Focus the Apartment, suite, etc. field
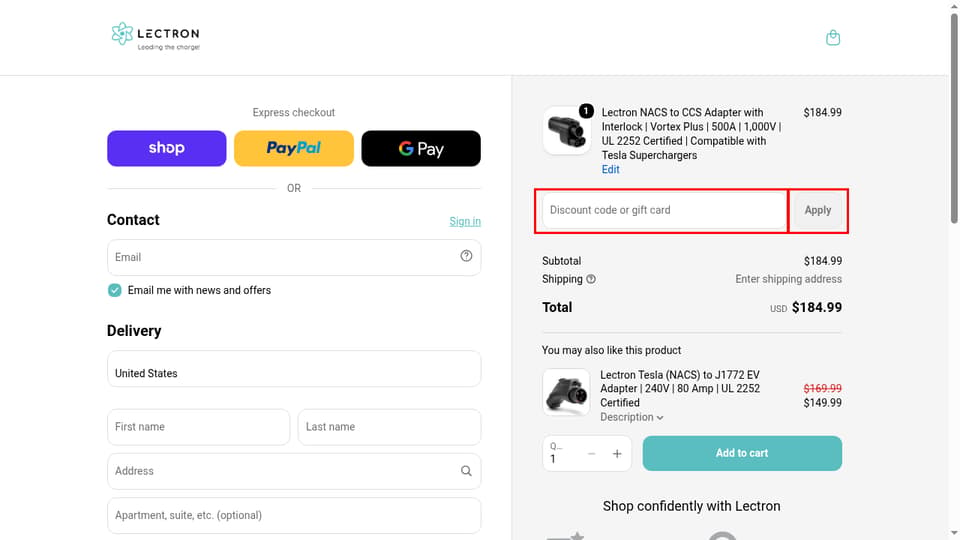Screen dimensions: 960x540 point(294,515)
